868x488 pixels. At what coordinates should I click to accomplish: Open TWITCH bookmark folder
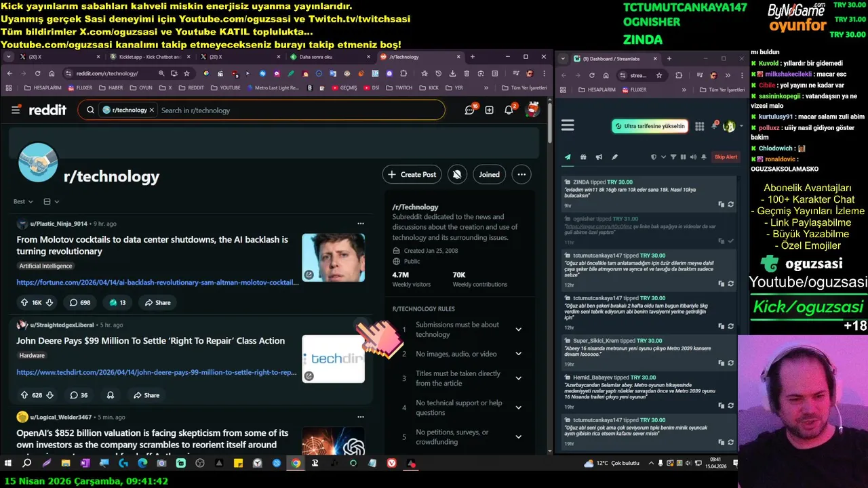coord(399,87)
